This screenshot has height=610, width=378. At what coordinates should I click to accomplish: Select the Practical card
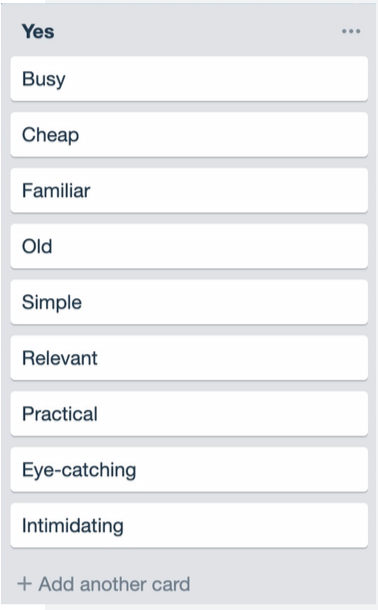pos(189,414)
